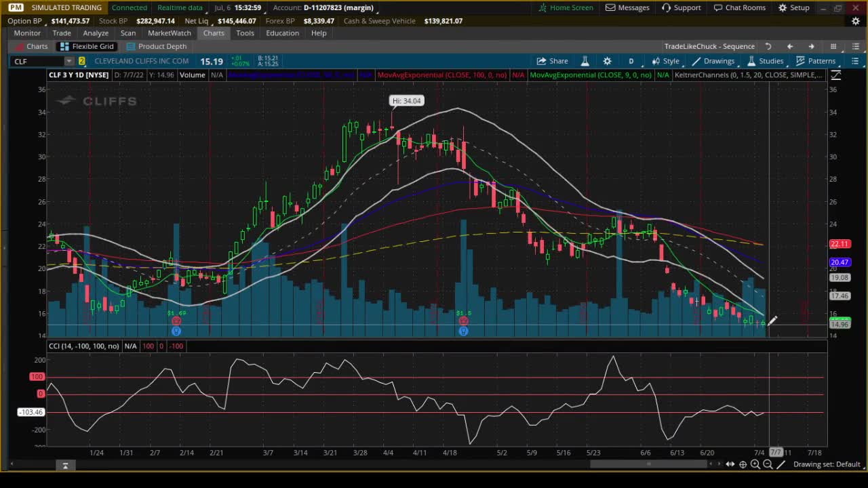Go to the next grid layout arrow
Viewport: 868px width, 488px height.
811,46
